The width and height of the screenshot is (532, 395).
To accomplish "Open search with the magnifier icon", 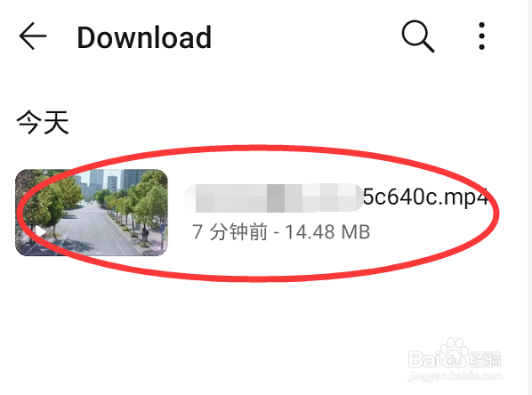I will (418, 36).
